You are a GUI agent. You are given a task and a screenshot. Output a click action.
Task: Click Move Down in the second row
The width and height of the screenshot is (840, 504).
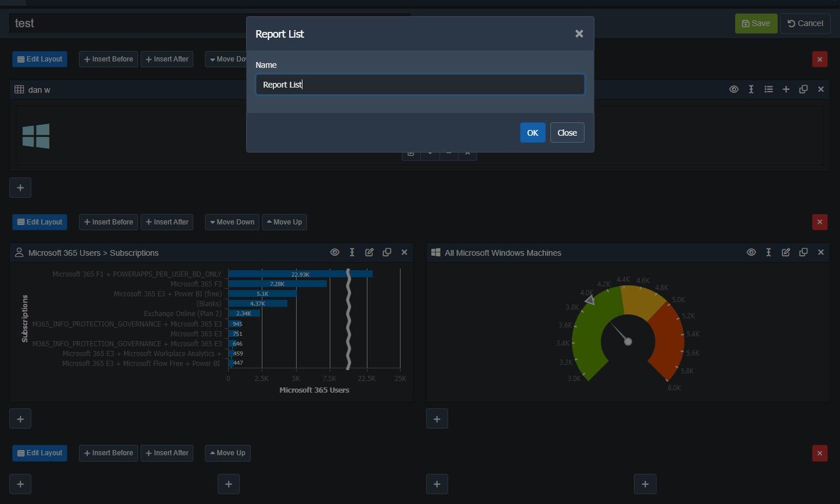point(232,222)
